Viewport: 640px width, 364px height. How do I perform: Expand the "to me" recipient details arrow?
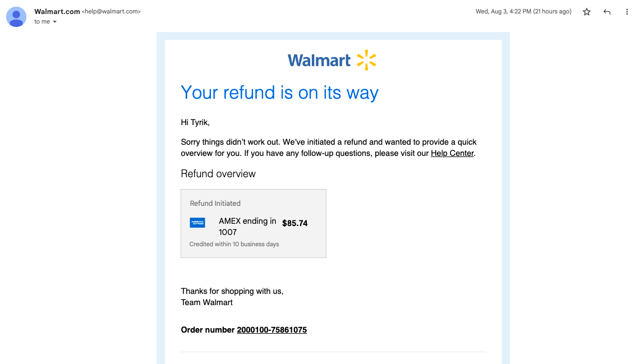pyautogui.click(x=55, y=22)
